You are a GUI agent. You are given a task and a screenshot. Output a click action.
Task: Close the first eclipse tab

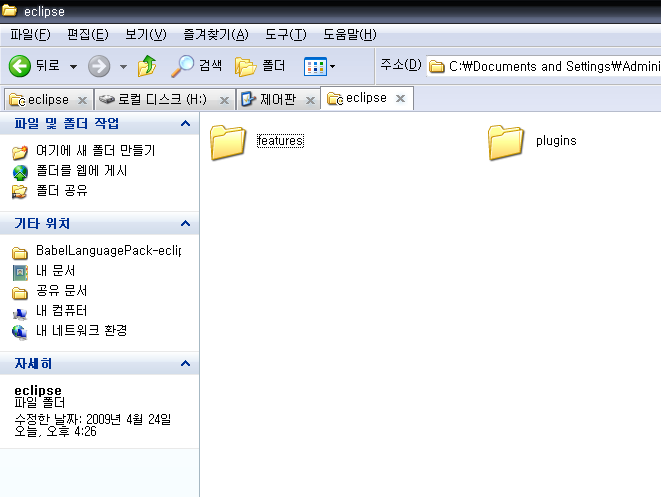(x=83, y=100)
